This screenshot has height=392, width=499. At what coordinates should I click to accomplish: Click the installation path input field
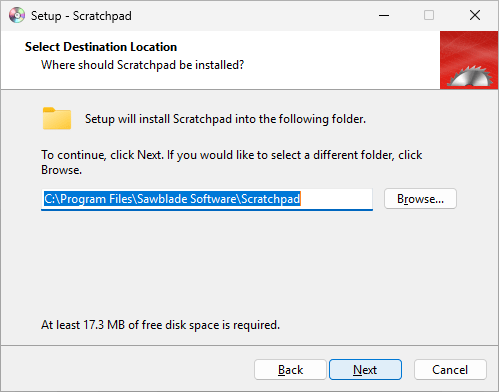pos(207,199)
